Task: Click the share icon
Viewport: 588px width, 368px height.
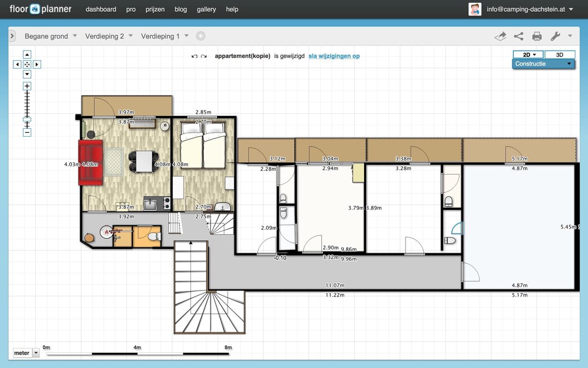Action: [x=518, y=36]
